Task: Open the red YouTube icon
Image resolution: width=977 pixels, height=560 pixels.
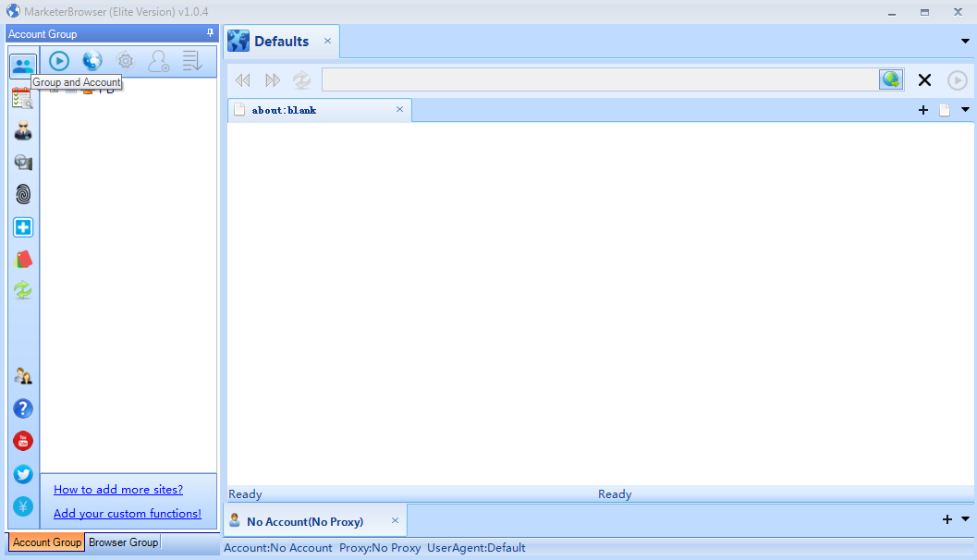Action: pos(23,441)
